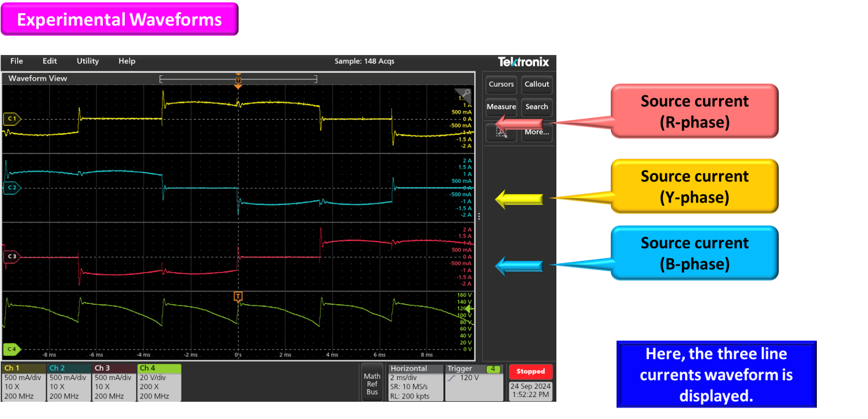The height and width of the screenshot is (419, 868).
Task: Click the horizontal position bar above waveform
Action: (x=238, y=79)
